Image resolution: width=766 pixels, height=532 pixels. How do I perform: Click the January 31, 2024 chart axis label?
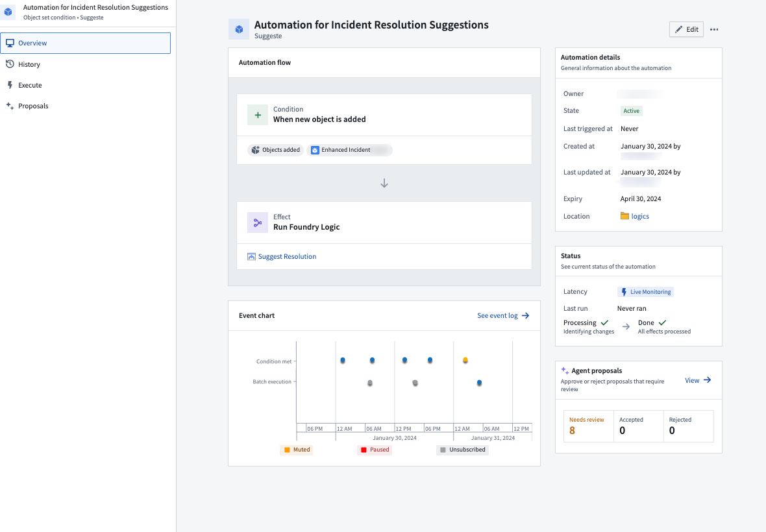click(493, 438)
